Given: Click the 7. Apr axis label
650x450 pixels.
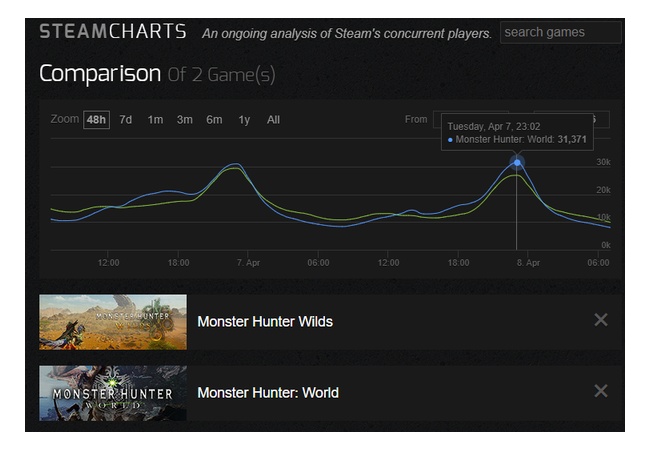Looking at the screenshot, I should [248, 263].
